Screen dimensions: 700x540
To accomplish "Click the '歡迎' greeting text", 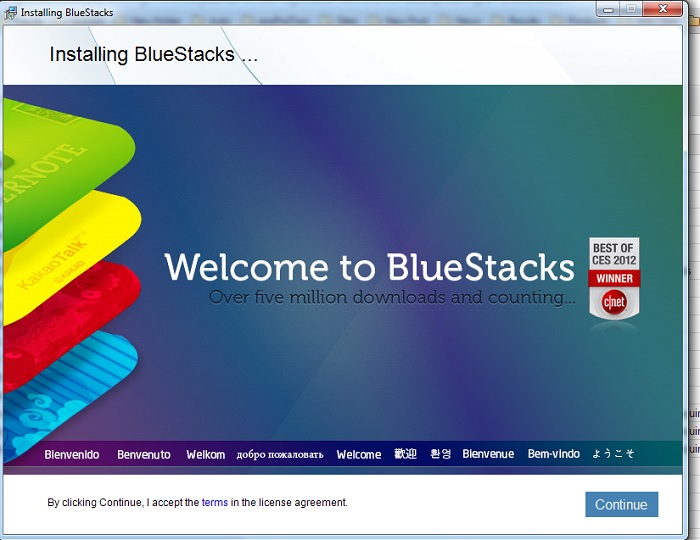I will click(x=405, y=454).
